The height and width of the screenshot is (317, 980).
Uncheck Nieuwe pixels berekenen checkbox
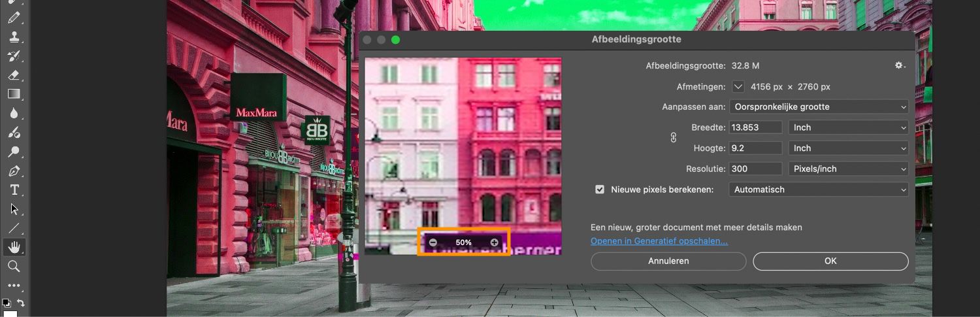[600, 190]
